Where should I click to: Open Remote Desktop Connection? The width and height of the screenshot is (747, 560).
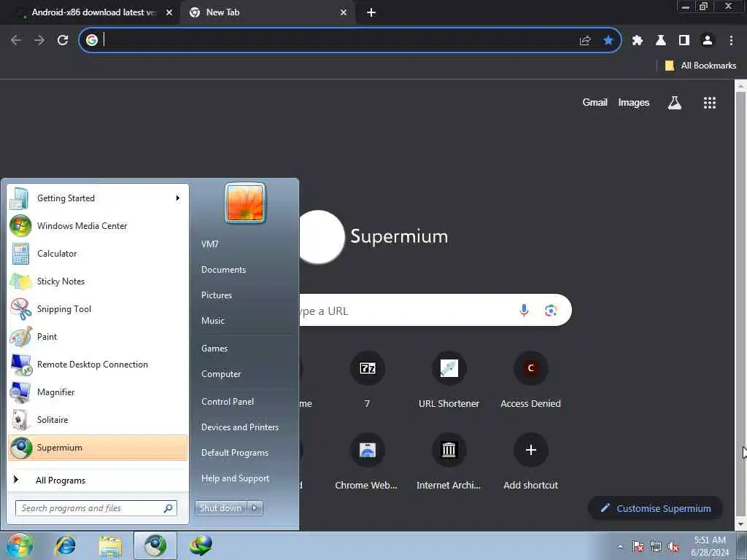[98, 365]
